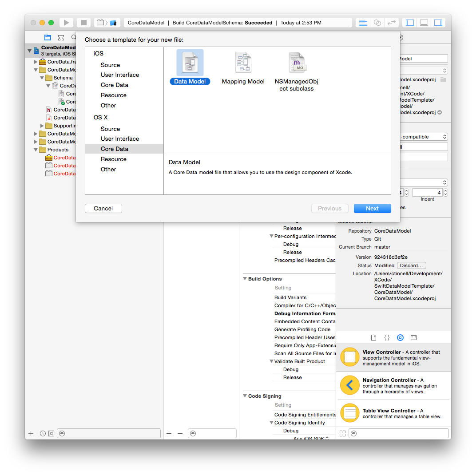
Task: Show the object library
Action: point(400,337)
